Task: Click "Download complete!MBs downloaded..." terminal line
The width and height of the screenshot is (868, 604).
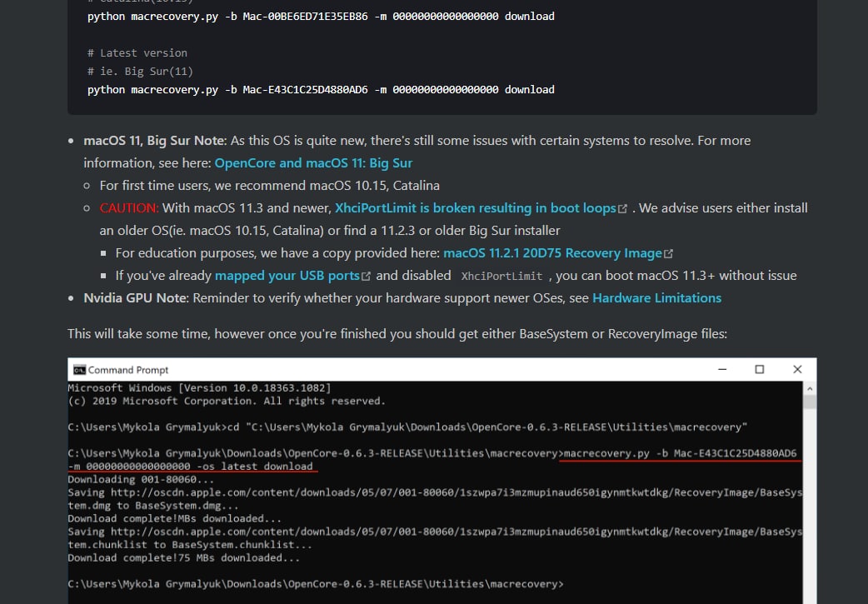Action: click(174, 519)
